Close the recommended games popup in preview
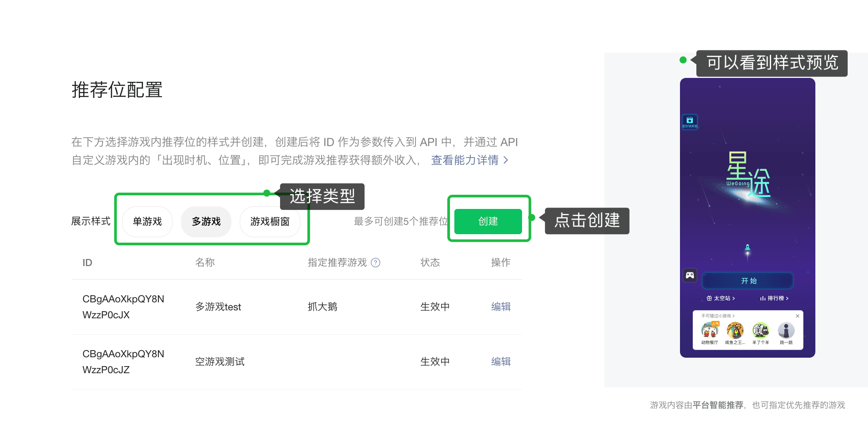The image size is (868, 448). coord(797,316)
